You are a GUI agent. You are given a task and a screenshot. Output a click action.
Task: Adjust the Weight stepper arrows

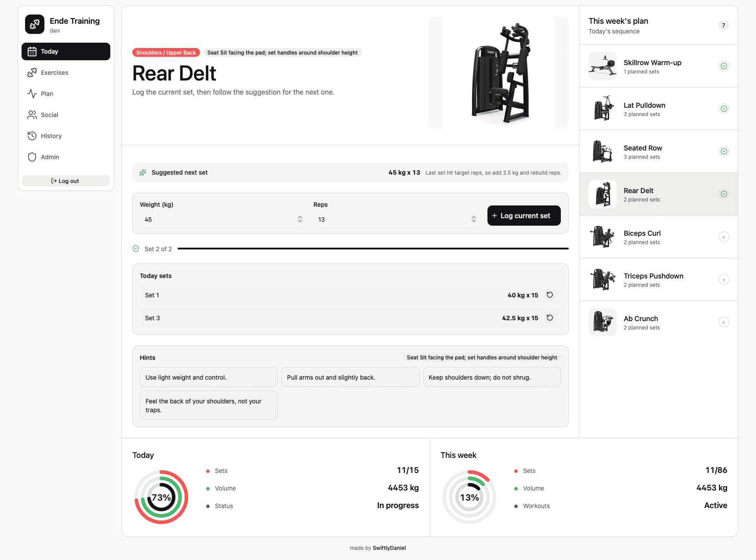click(300, 219)
